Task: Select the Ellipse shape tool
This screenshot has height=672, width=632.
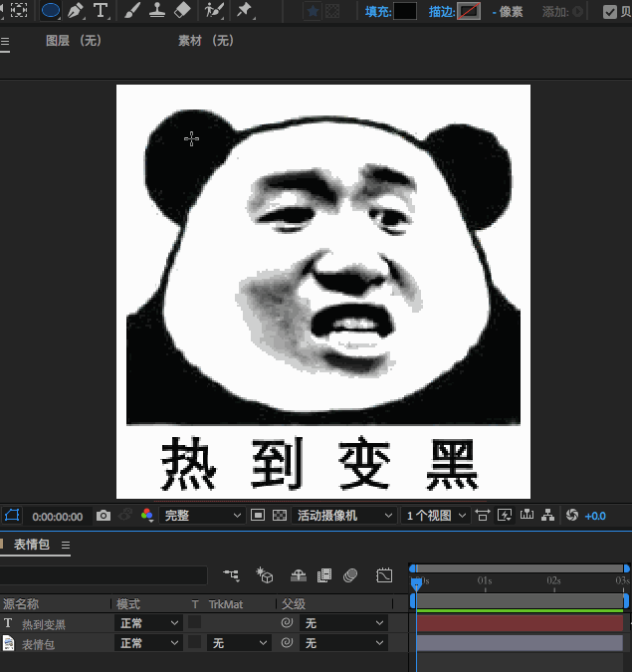Action: (x=50, y=11)
